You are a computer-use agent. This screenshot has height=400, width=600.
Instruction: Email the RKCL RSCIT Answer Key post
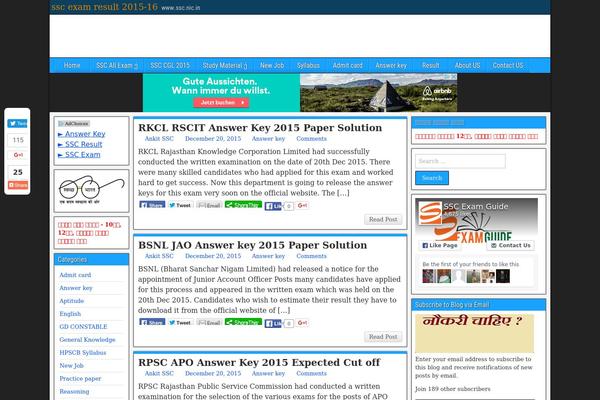209,205
